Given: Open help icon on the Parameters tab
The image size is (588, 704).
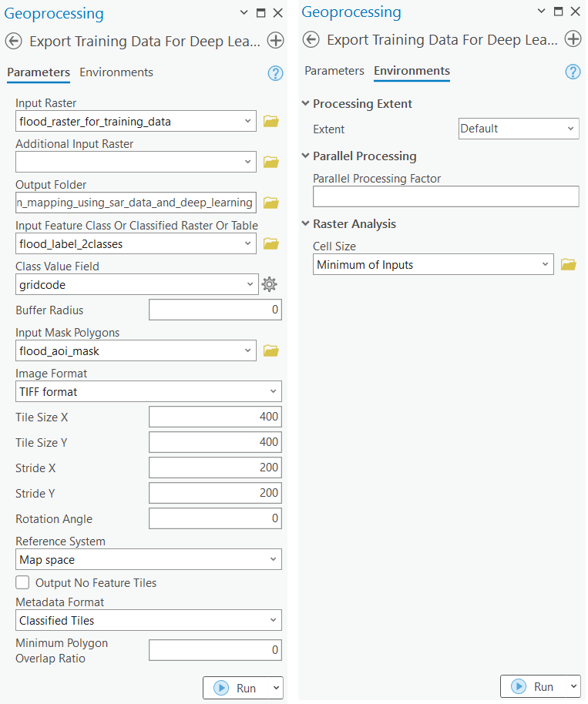Looking at the screenshot, I should tap(275, 73).
